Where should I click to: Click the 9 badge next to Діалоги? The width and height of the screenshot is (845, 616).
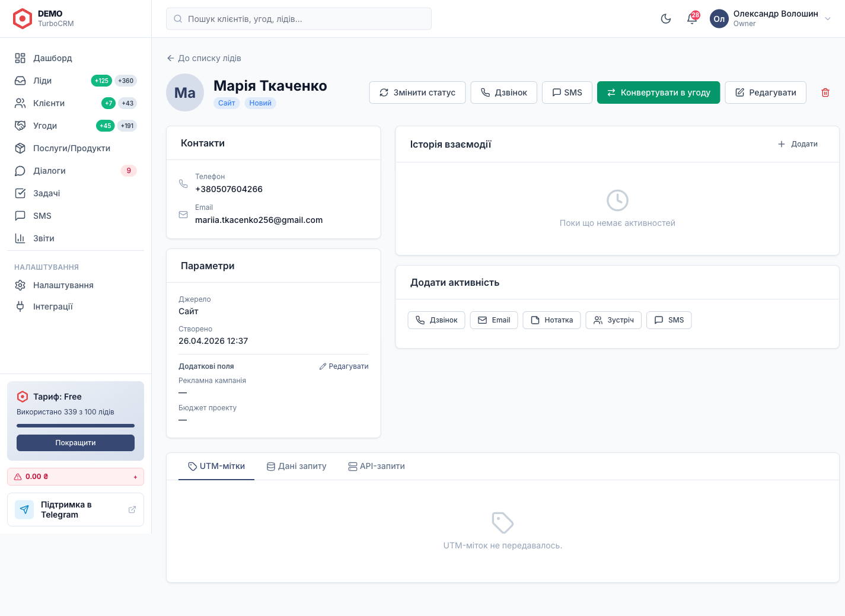click(129, 171)
